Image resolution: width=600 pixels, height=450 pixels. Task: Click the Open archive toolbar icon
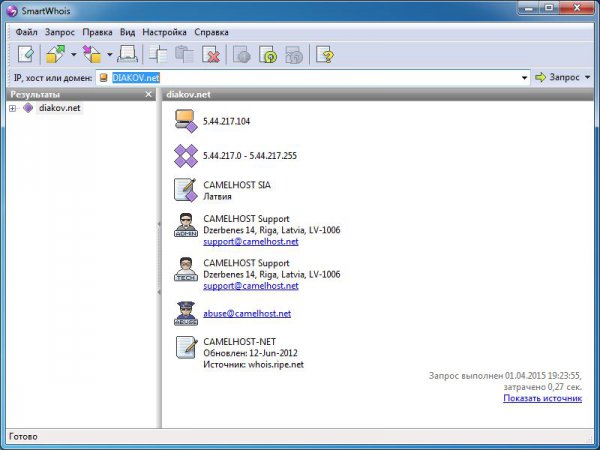point(56,54)
